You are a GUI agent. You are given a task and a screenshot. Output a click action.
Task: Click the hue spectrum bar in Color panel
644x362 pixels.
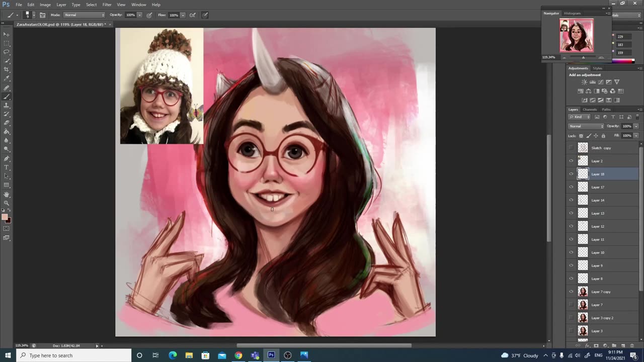623,61
